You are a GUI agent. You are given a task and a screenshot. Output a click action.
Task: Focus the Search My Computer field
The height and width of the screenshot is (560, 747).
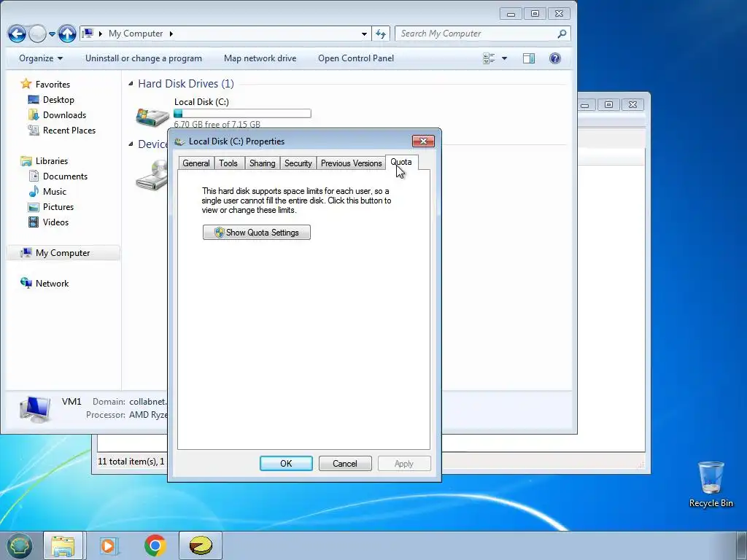(476, 34)
